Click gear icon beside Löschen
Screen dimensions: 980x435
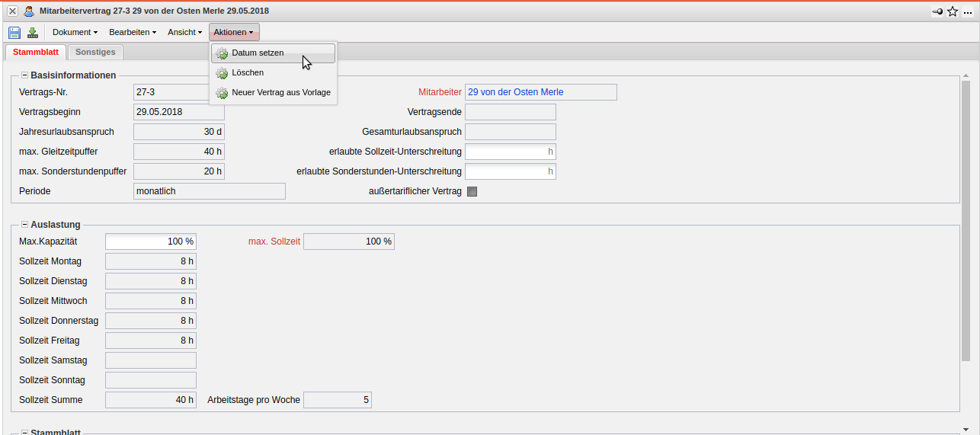click(x=222, y=73)
